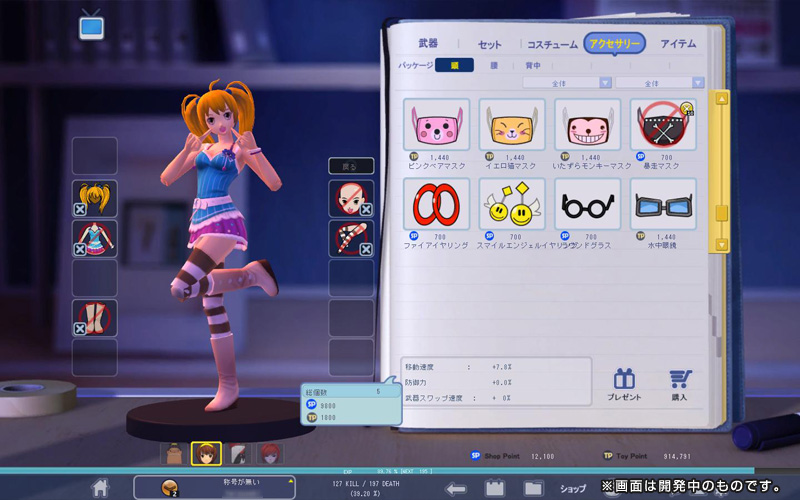The image size is (800, 500).
Task: Click the feet boots equipment slot
Action: [x=95, y=318]
